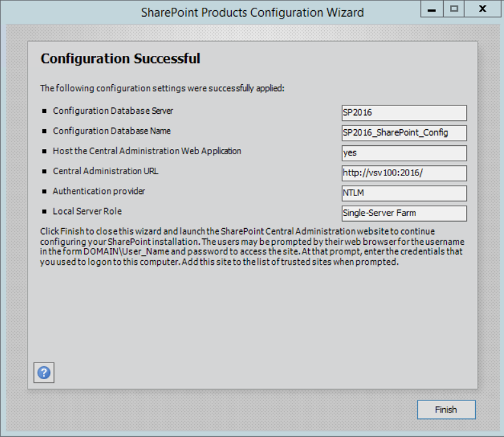The height and width of the screenshot is (437, 504).
Task: Click the 'Configuration Successful' heading
Action: click(x=120, y=58)
